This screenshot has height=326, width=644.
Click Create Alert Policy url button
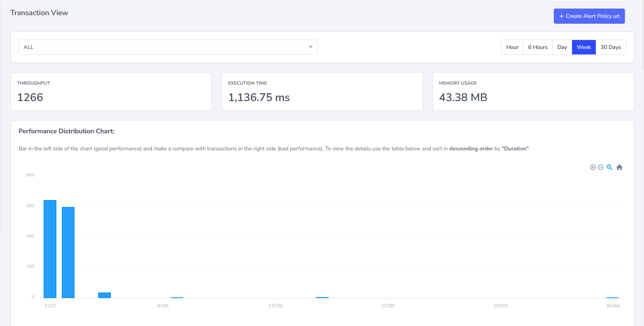(x=589, y=16)
